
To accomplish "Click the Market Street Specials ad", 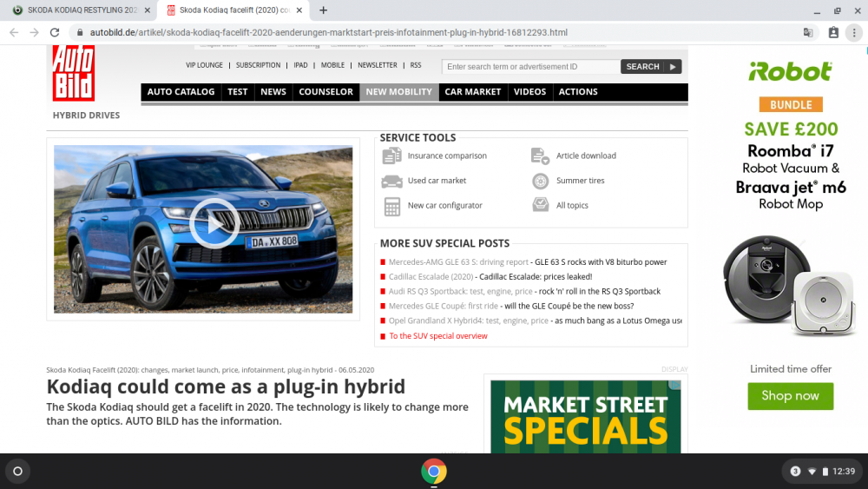I will pos(586,416).
